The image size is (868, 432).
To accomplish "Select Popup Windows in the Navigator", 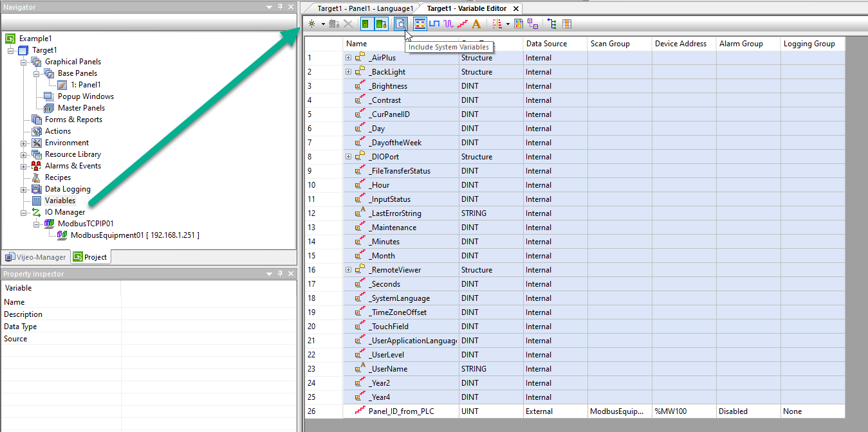I will coord(86,96).
